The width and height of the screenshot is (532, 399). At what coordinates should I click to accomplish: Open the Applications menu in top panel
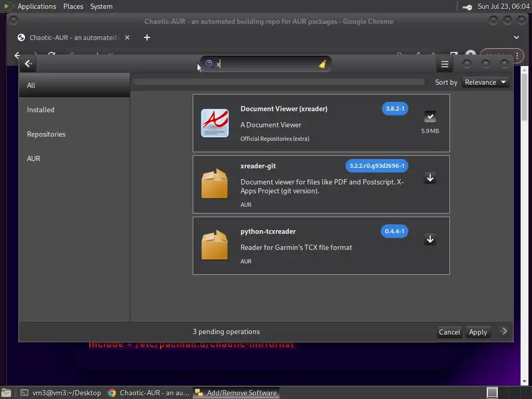point(37,6)
